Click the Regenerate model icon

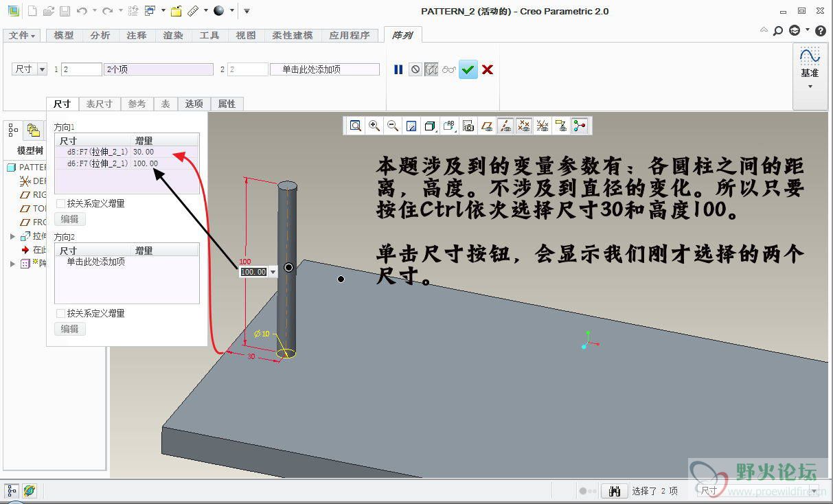click(x=133, y=11)
